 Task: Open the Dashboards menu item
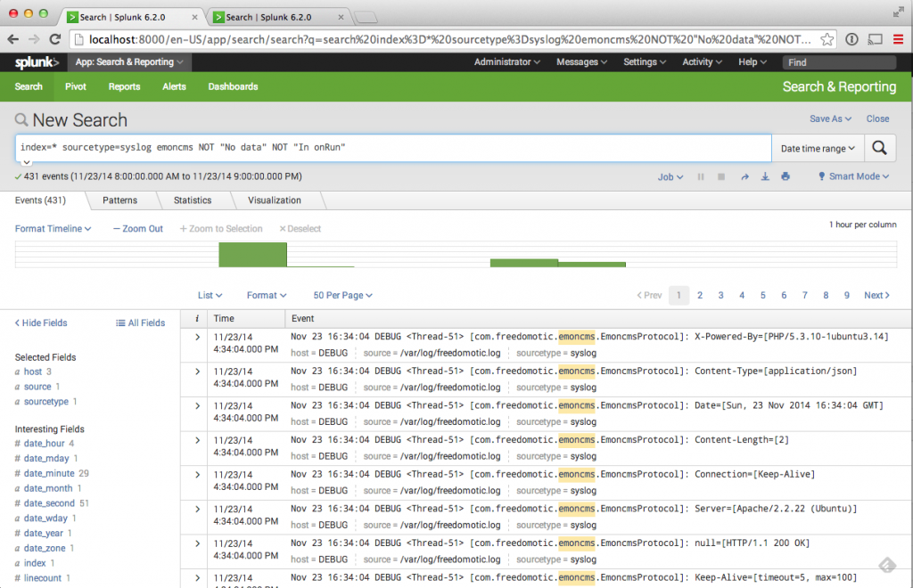tap(233, 86)
